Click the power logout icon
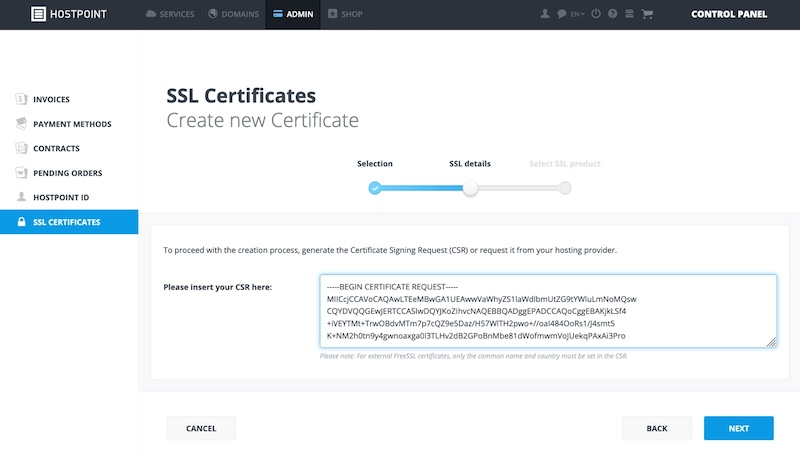 pyautogui.click(x=596, y=14)
